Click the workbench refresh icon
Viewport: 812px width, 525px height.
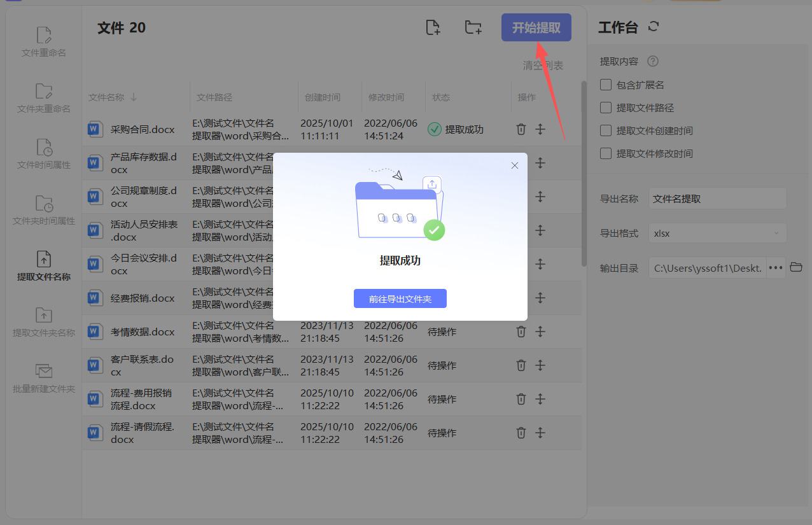[x=654, y=27]
